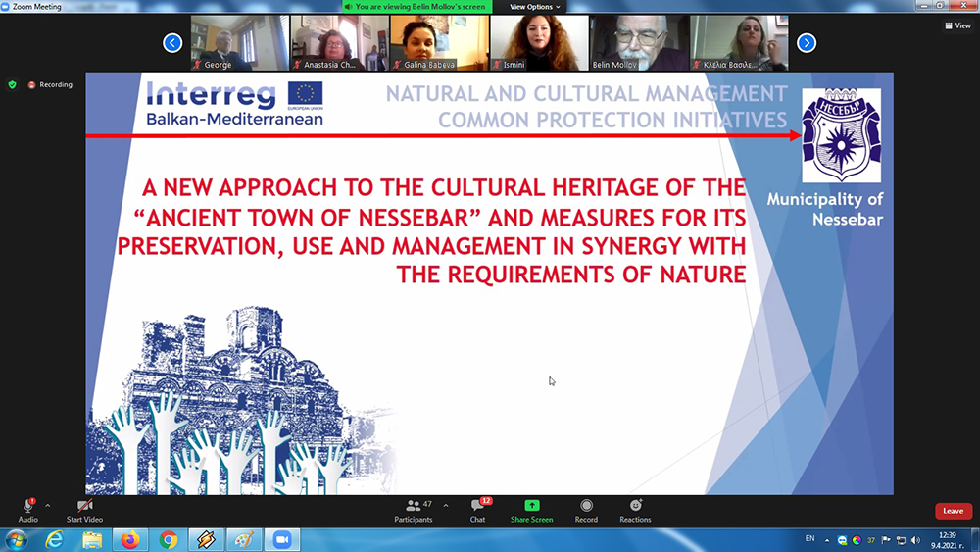Select Anastasia's video thumbnail

coord(339,43)
